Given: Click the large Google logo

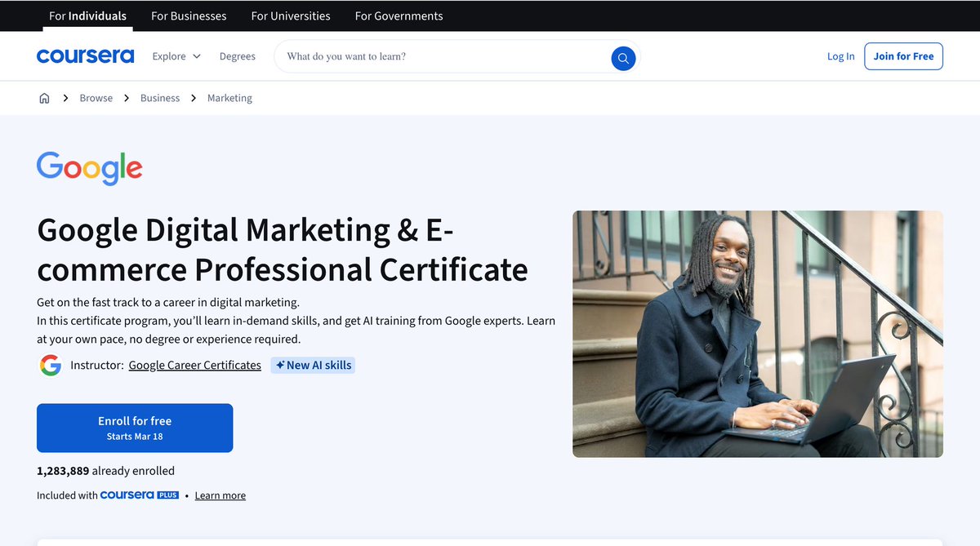Looking at the screenshot, I should point(90,168).
